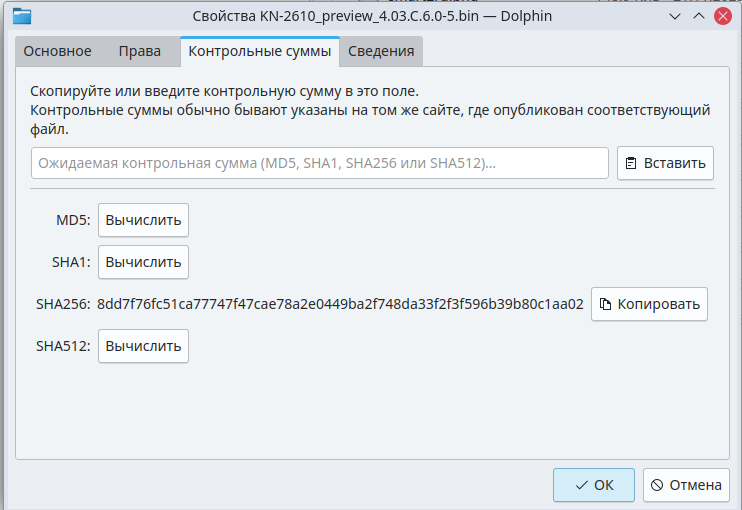Compute the MD5 checksum with Вычислить

143,220
